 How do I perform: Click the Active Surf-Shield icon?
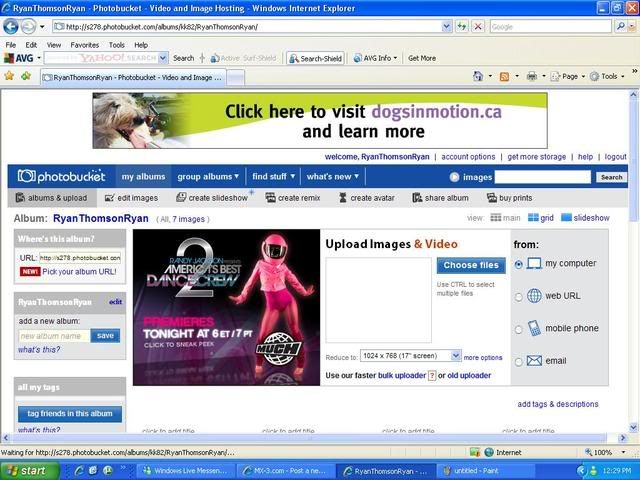click(215, 58)
